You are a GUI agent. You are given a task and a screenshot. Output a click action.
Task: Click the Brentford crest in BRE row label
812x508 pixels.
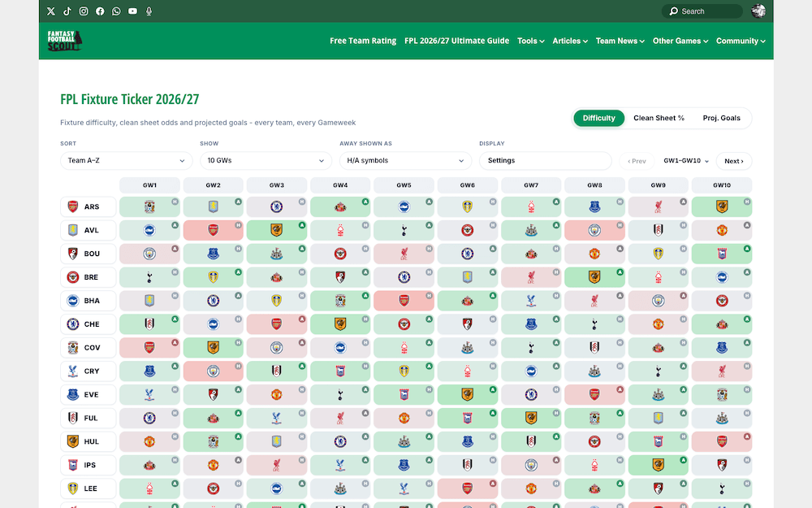click(x=73, y=277)
